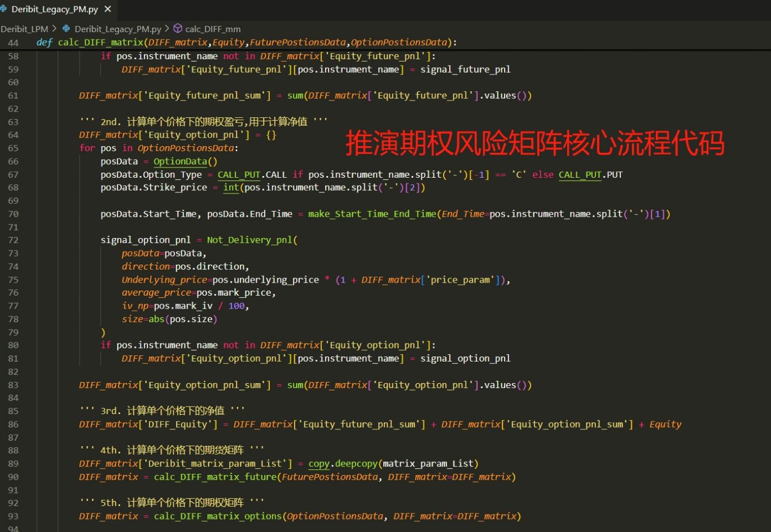Click iv_np argument on line 77
Viewport: 771px width, 532px height.
(x=135, y=306)
